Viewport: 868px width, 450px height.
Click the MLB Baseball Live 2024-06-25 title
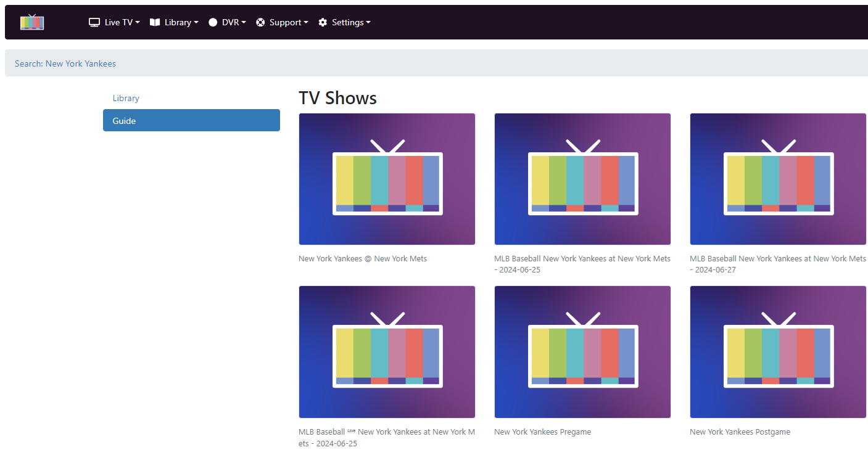coord(386,437)
